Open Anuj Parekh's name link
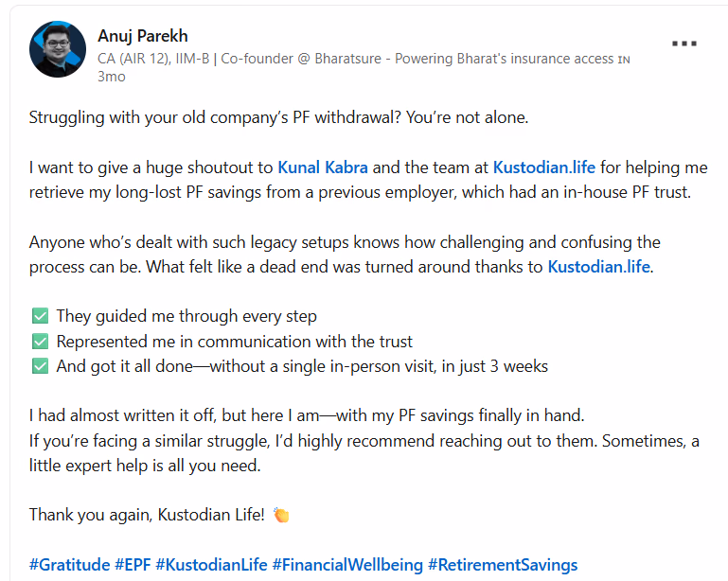The width and height of the screenshot is (728, 581). coord(143,36)
